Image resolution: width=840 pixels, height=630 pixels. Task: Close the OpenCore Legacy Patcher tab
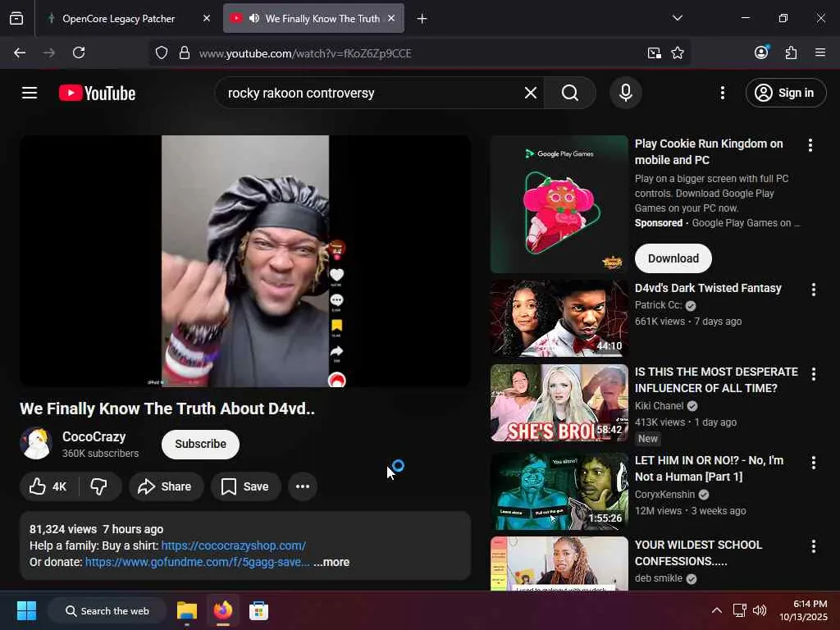pos(206,19)
